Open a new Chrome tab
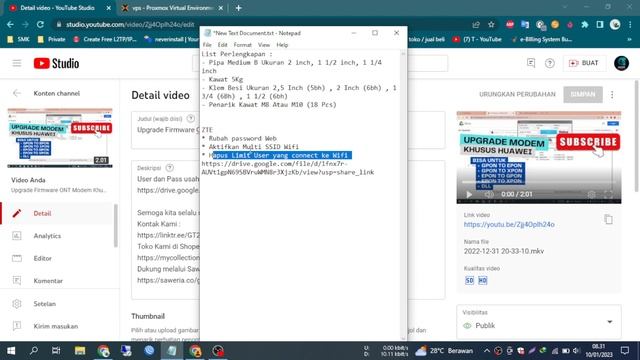Image resolution: width=640 pixels, height=360 pixels. [x=238, y=8]
